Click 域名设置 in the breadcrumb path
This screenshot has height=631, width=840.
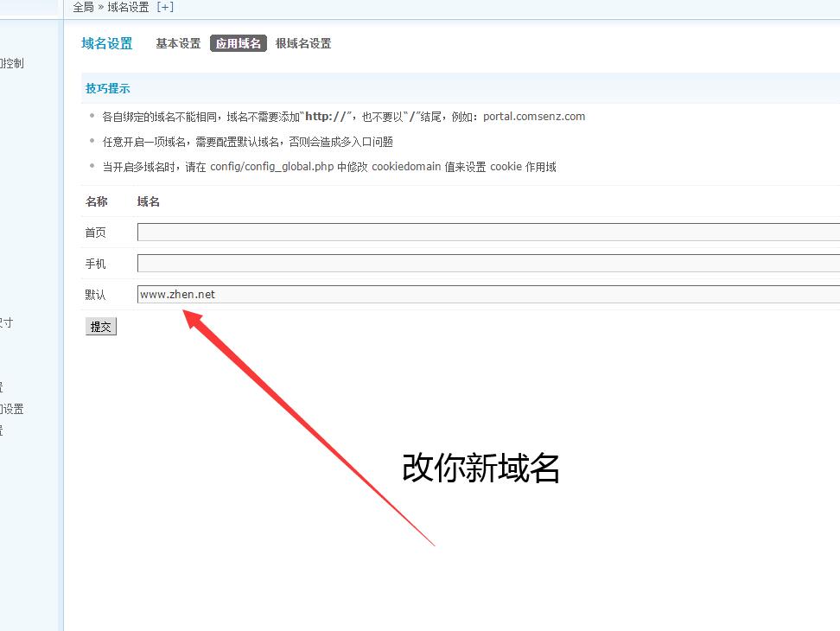click(x=128, y=7)
